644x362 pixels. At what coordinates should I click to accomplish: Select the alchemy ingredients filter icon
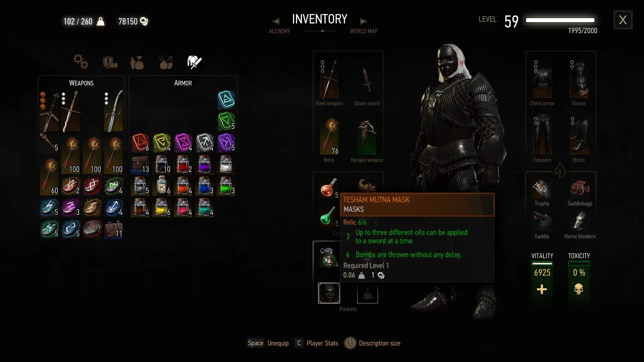166,62
